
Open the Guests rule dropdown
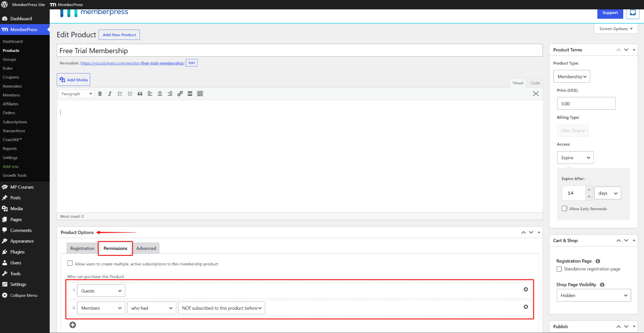pyautogui.click(x=101, y=291)
